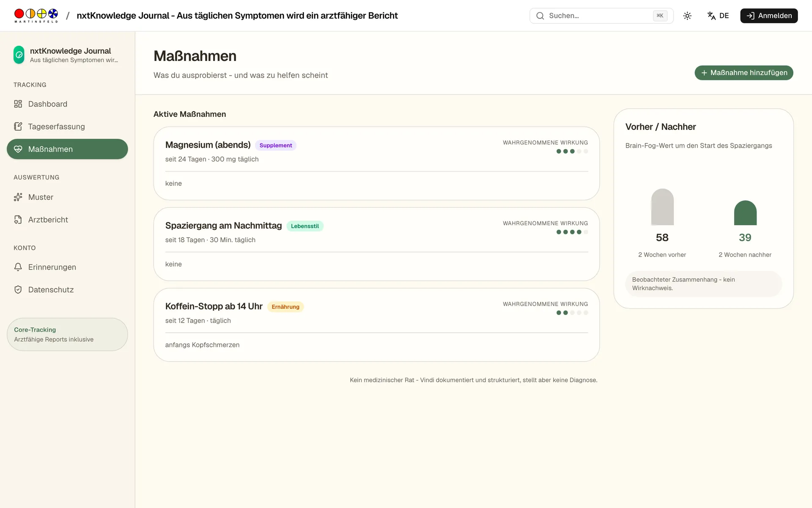Open the Dashboard page
The height and width of the screenshot is (508, 812).
pyautogui.click(x=67, y=104)
